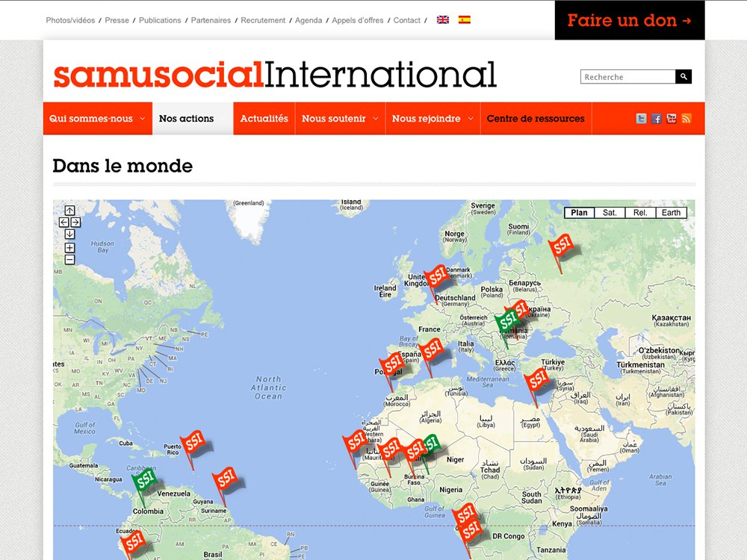Select the SSI flag on Senegal coast
Image resolution: width=747 pixels, height=560 pixels.
click(355, 443)
